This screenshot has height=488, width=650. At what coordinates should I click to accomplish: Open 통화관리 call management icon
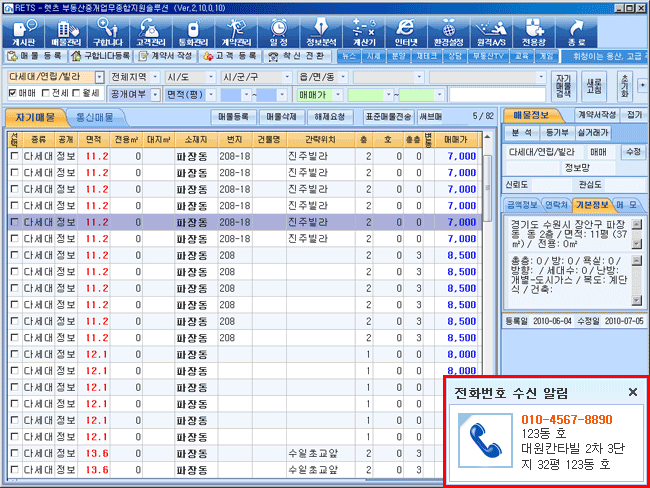pos(193,32)
